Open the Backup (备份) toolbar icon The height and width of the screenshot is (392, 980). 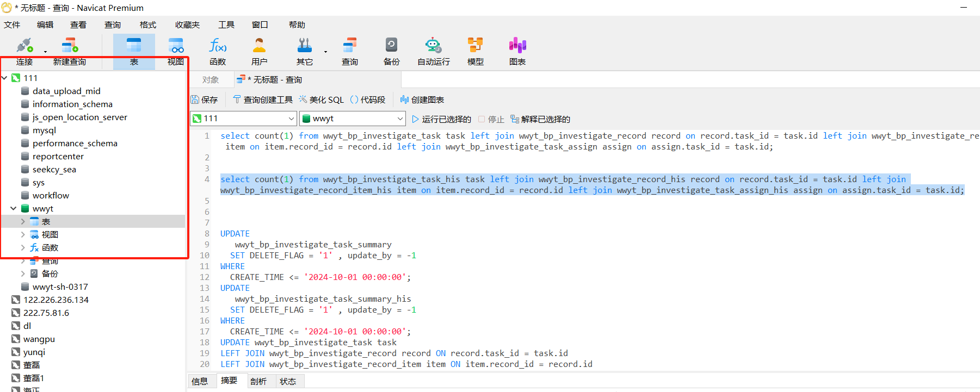click(x=392, y=51)
